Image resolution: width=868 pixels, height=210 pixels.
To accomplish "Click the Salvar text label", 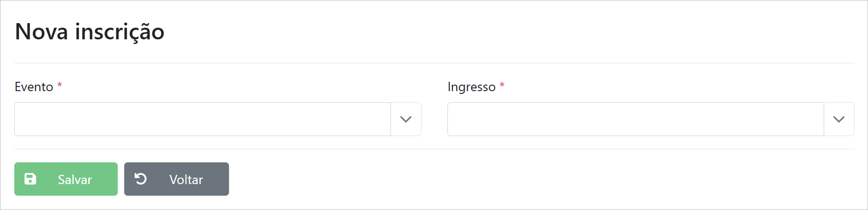I will pyautogui.click(x=75, y=179).
